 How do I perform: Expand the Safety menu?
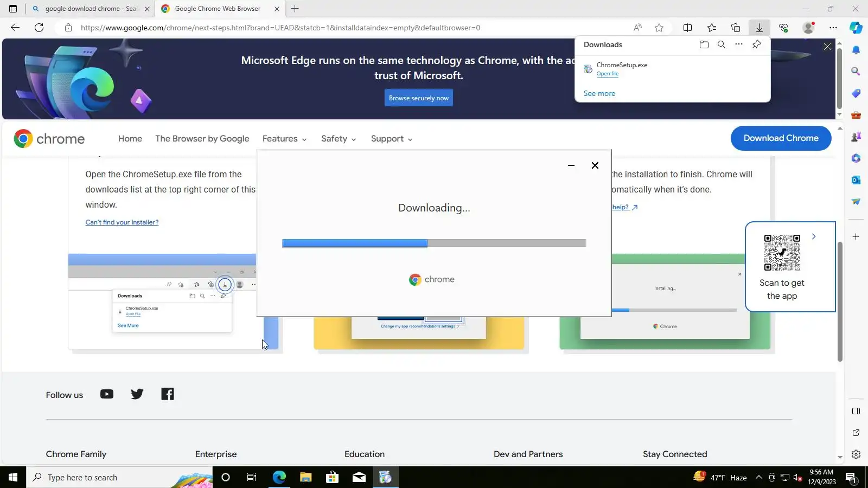339,139
